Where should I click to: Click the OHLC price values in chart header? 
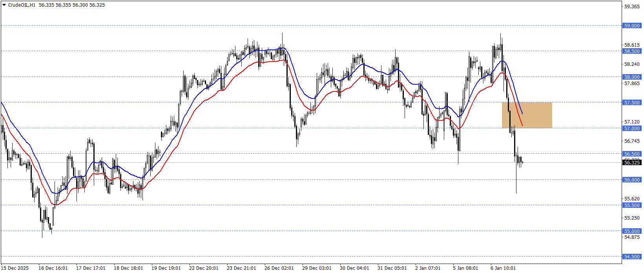point(72,5)
